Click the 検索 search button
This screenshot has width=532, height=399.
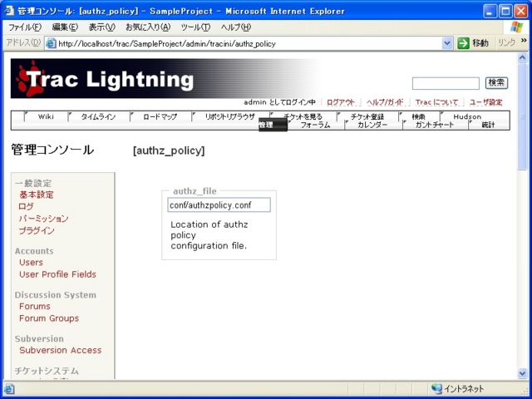496,83
